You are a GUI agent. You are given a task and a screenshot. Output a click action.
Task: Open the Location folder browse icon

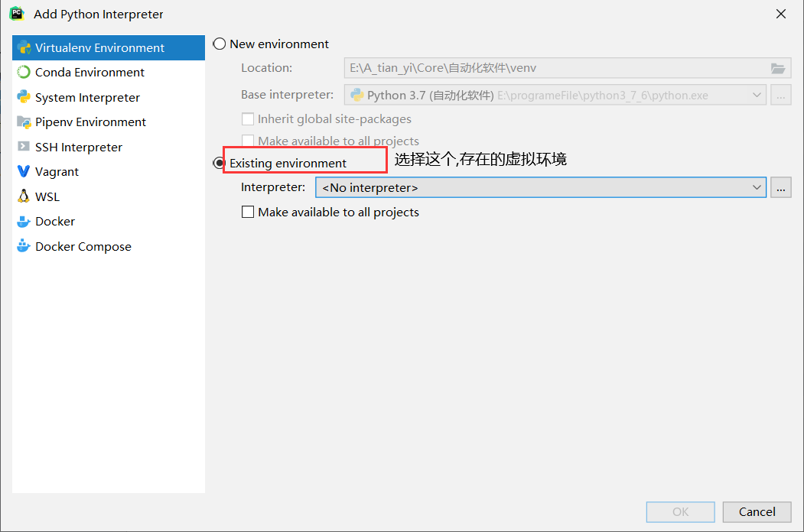pos(778,68)
